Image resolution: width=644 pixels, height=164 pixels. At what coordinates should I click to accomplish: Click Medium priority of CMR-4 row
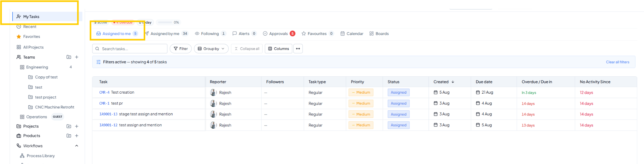coord(361,92)
